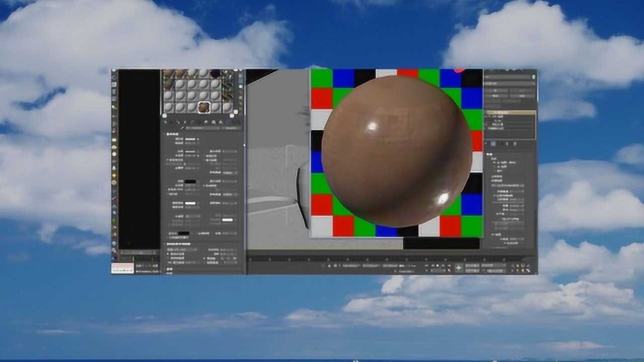This screenshot has height=362, width=644.
Task: Collapse the middle rollout header in Material Editor
Action: (202, 243)
